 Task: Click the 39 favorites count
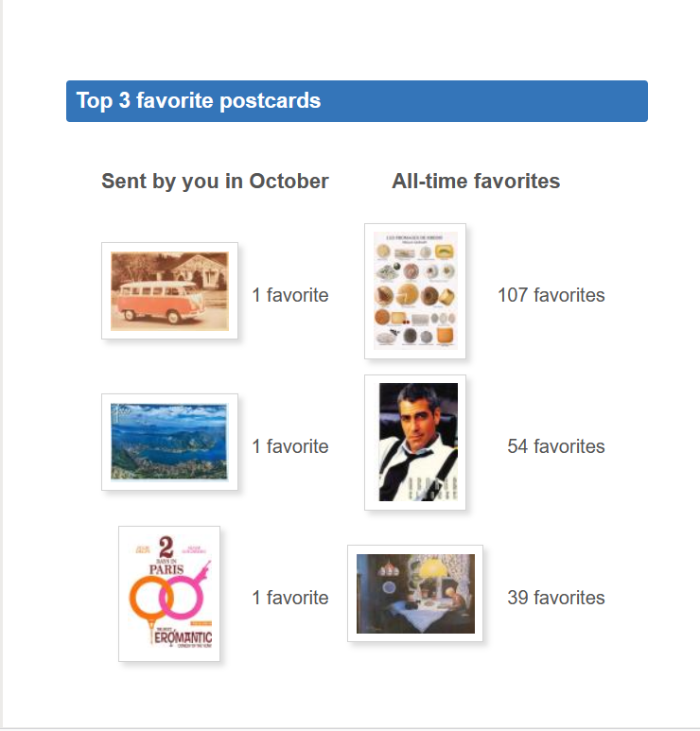[x=555, y=598]
